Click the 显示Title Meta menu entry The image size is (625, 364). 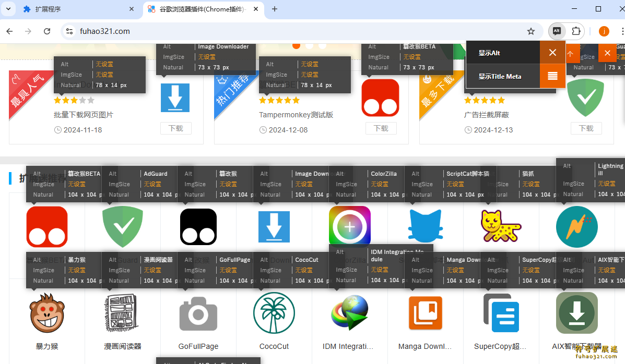(x=503, y=76)
